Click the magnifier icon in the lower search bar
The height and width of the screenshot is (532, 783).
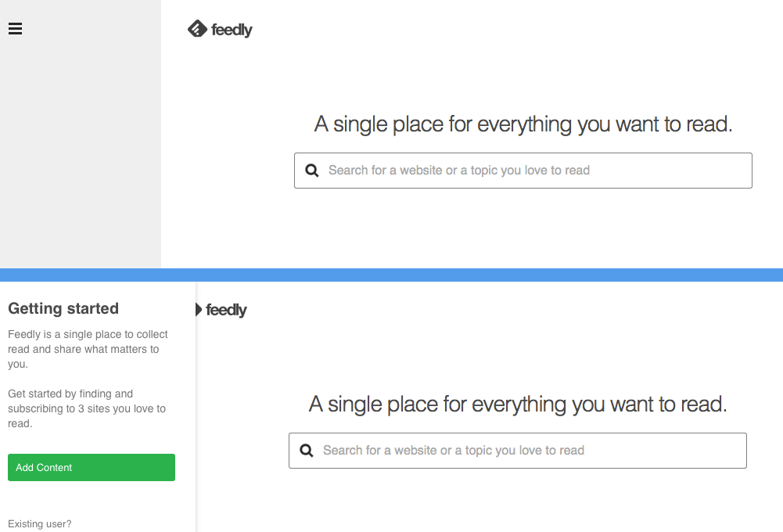(x=306, y=451)
